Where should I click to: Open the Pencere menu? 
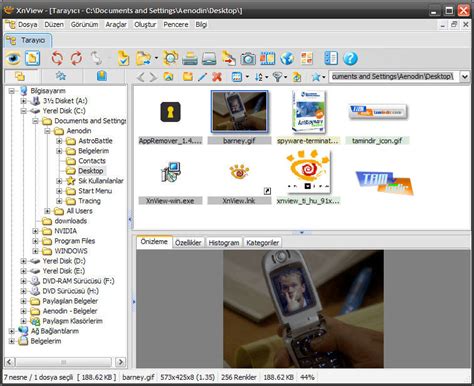tap(176, 25)
